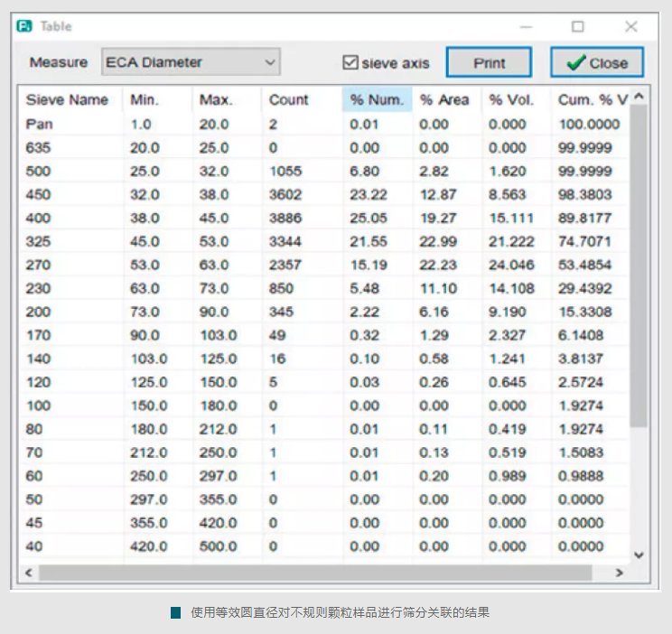The image size is (672, 634).
Task: Click the vertical scrollbar thumb
Action: point(639,262)
